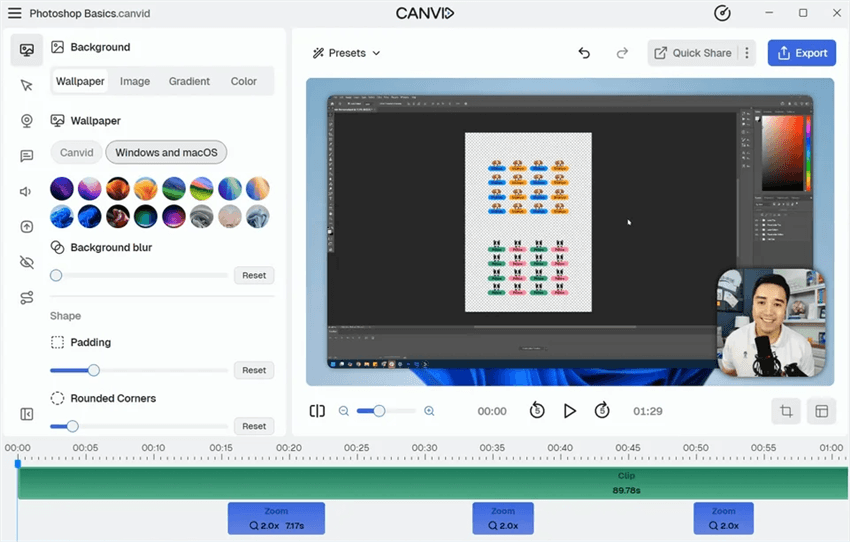Viewport: 850px width, 542px height.
Task: Open the crop tool
Action: pos(786,411)
